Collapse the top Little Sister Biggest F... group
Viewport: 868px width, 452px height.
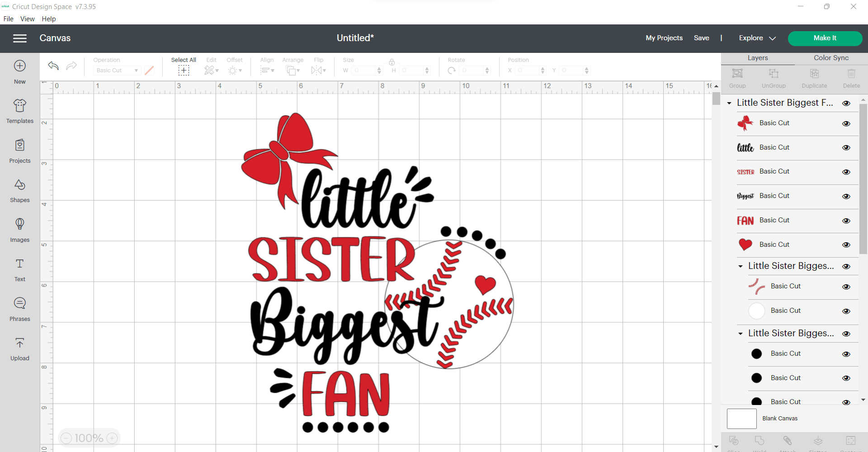point(729,103)
